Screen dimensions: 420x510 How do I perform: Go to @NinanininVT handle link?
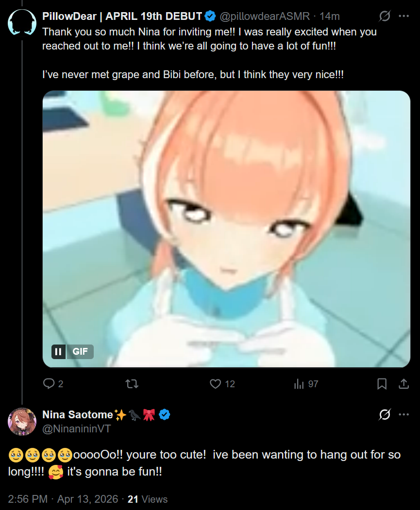pos(77,428)
